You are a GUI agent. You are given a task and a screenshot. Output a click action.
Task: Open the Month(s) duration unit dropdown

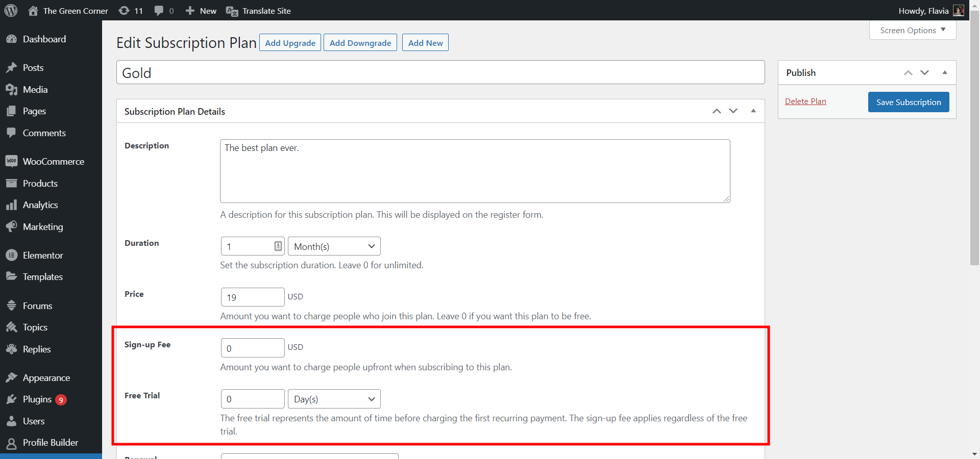[334, 246]
